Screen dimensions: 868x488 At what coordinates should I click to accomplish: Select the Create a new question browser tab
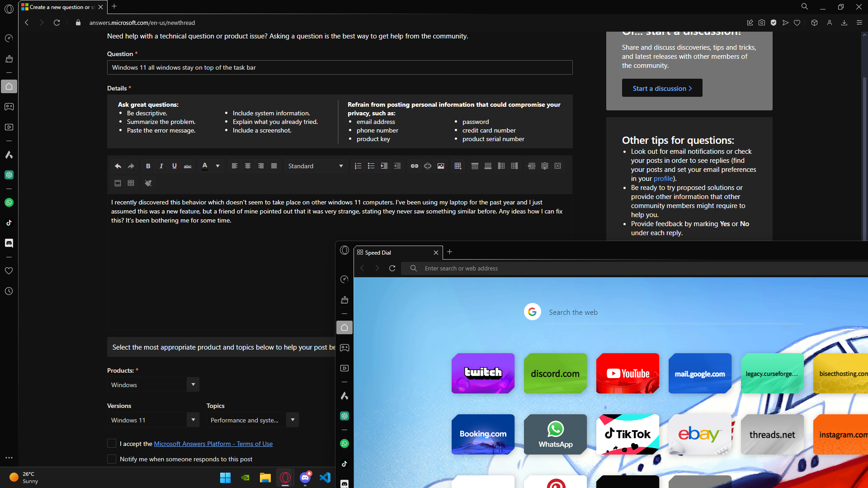click(59, 7)
